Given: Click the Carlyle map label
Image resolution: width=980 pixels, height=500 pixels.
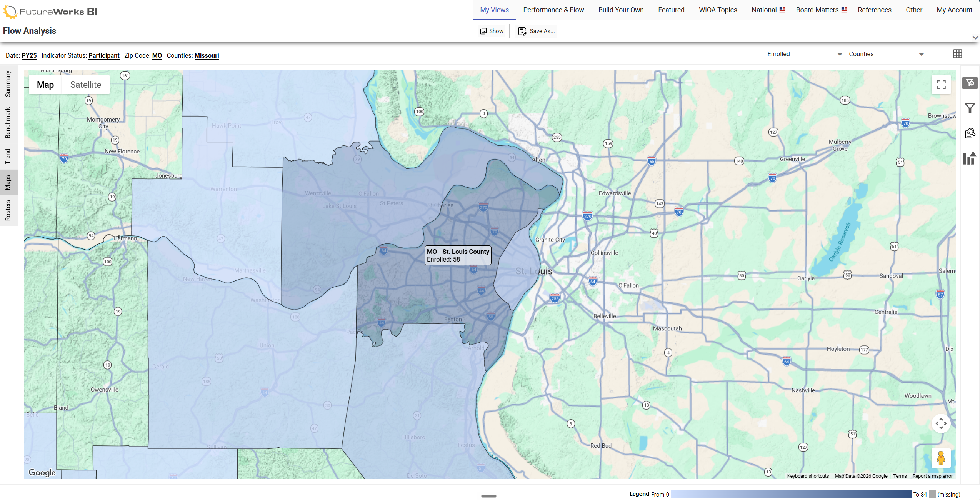Looking at the screenshot, I should 806,278.
